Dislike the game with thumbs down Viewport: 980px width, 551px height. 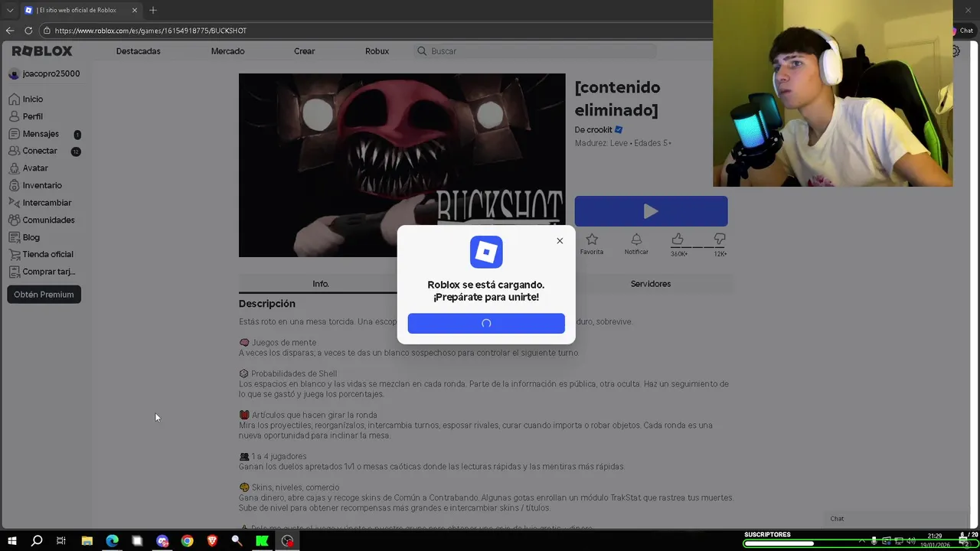coord(720,240)
